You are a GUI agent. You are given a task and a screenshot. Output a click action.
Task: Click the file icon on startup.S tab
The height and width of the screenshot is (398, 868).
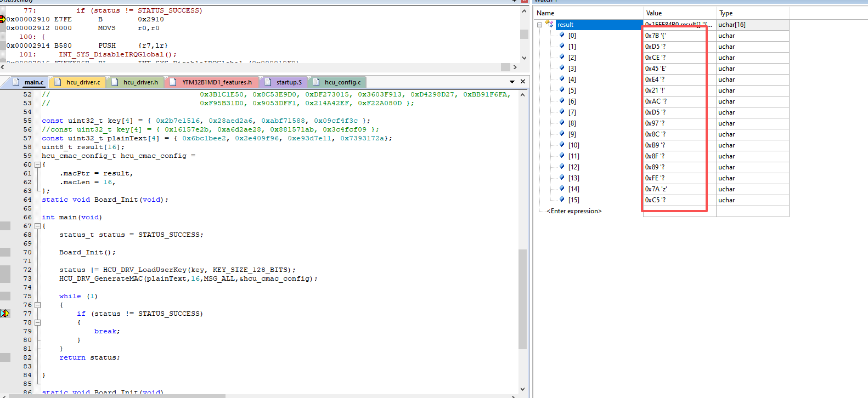coord(268,82)
